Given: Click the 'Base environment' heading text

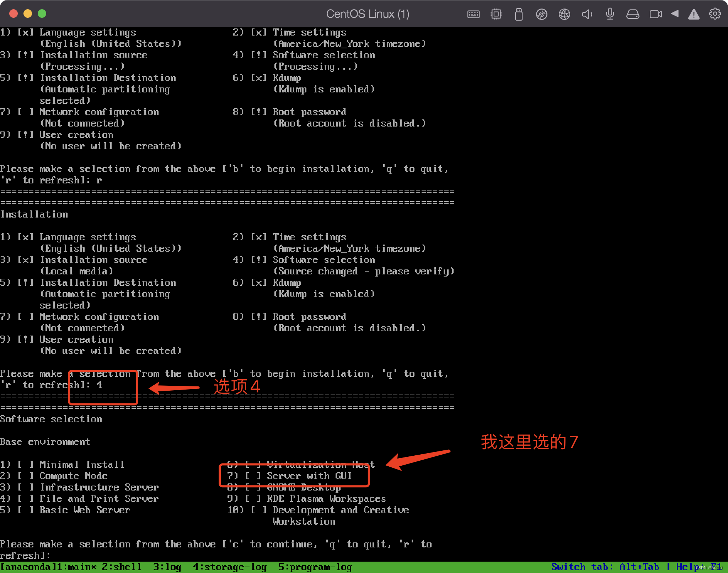Looking at the screenshot, I should (45, 441).
